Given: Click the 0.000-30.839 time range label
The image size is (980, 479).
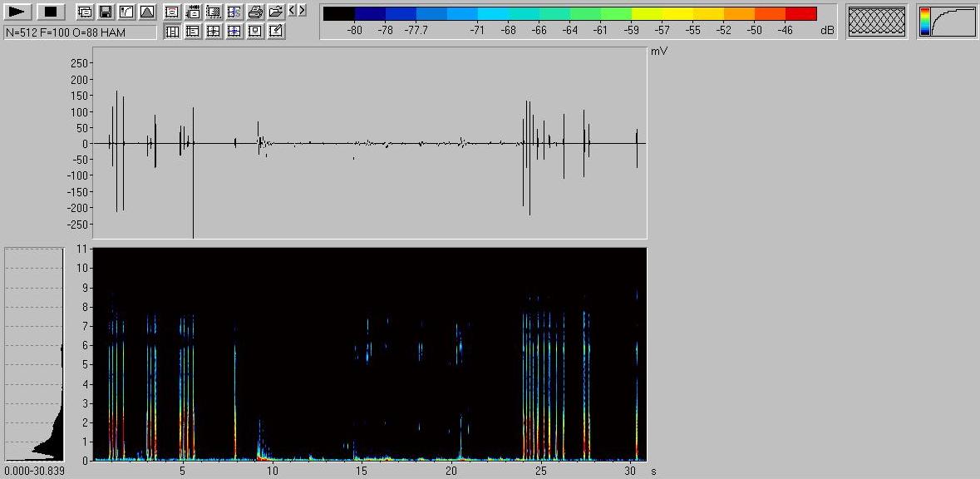Looking at the screenshot, I should [x=34, y=471].
